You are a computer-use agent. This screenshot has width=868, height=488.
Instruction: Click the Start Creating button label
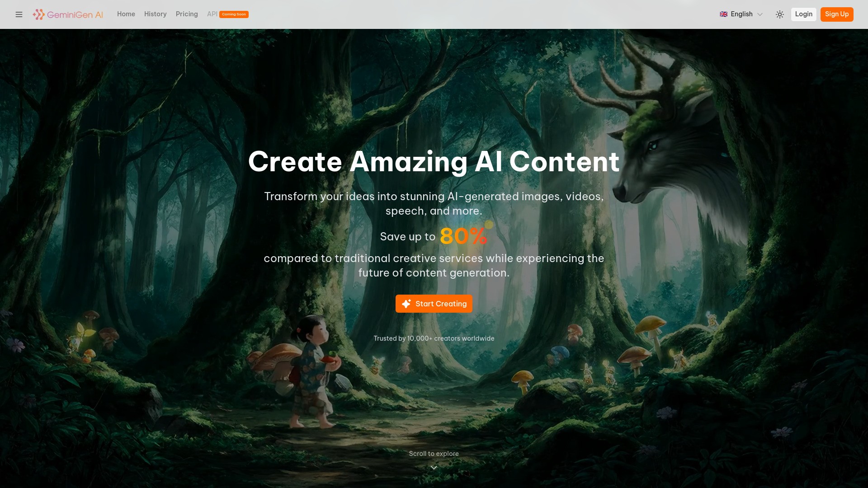coord(441,304)
